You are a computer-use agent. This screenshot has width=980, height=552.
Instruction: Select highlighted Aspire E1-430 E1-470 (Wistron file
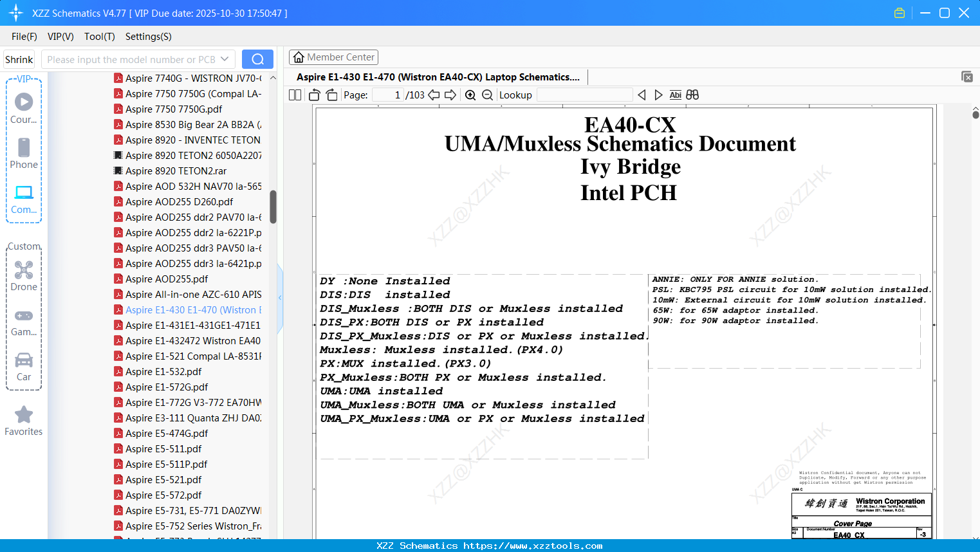click(x=188, y=310)
